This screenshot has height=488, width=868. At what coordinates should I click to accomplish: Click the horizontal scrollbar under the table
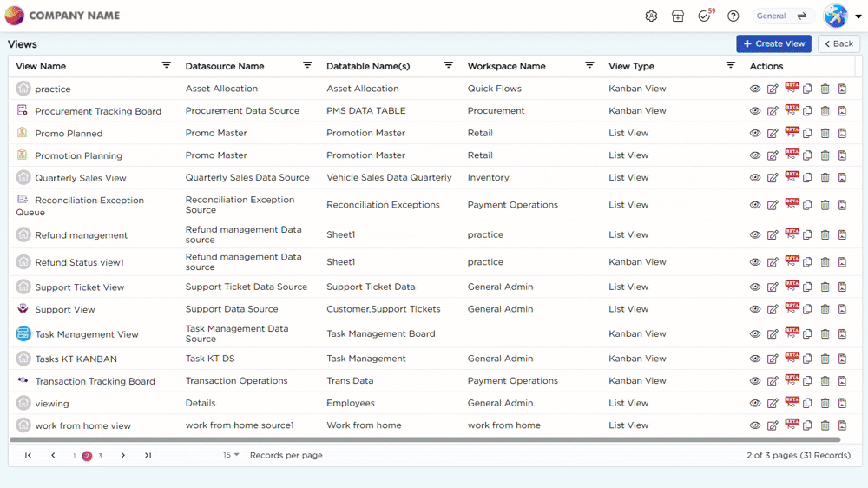[424, 440]
